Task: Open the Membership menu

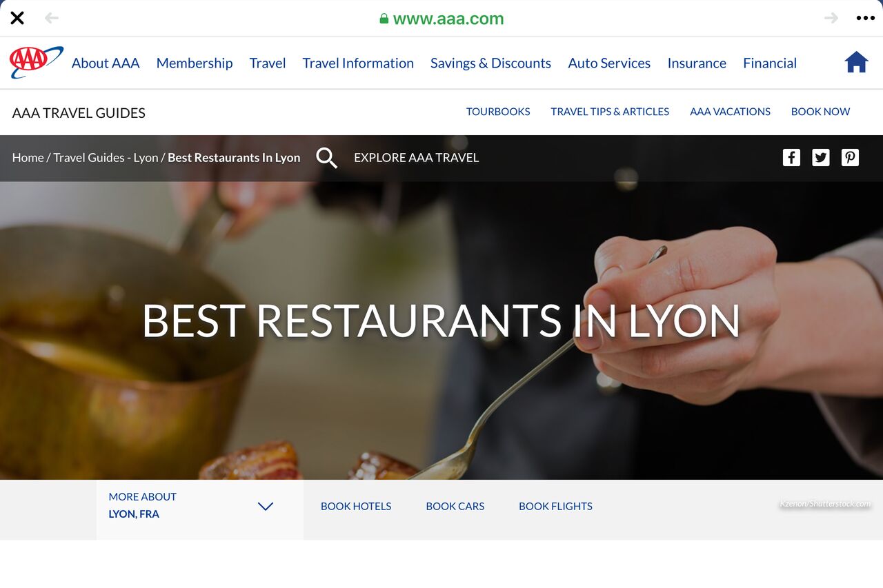Action: coord(195,63)
